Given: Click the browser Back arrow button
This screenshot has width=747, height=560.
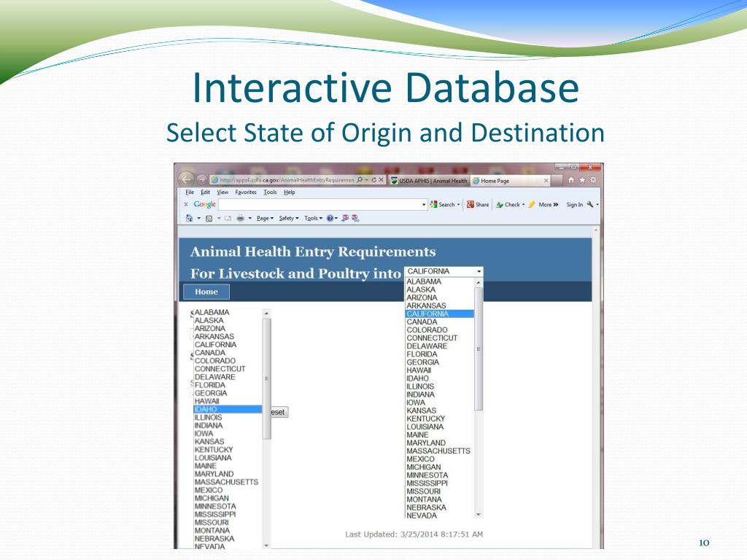Looking at the screenshot, I should [x=187, y=179].
